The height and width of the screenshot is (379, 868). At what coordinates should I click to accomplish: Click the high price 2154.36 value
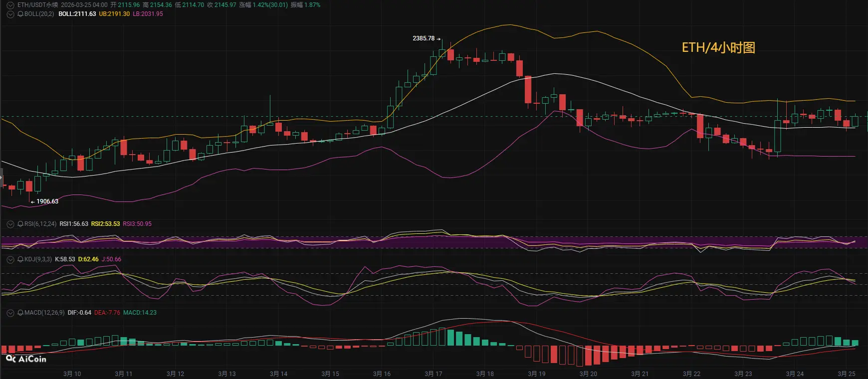pyautogui.click(x=161, y=5)
